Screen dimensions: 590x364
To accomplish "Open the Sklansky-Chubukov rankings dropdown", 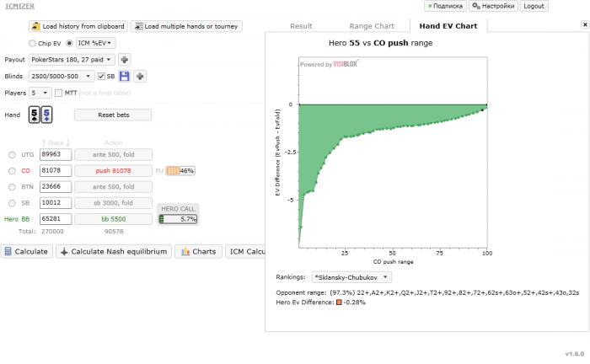I will click(x=351, y=276).
